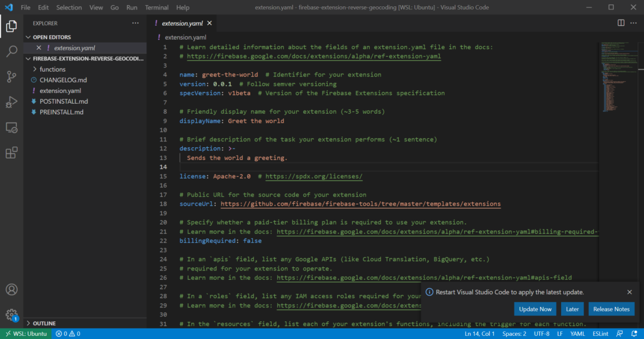Open the Selection menu
644x339 pixels.
click(69, 8)
